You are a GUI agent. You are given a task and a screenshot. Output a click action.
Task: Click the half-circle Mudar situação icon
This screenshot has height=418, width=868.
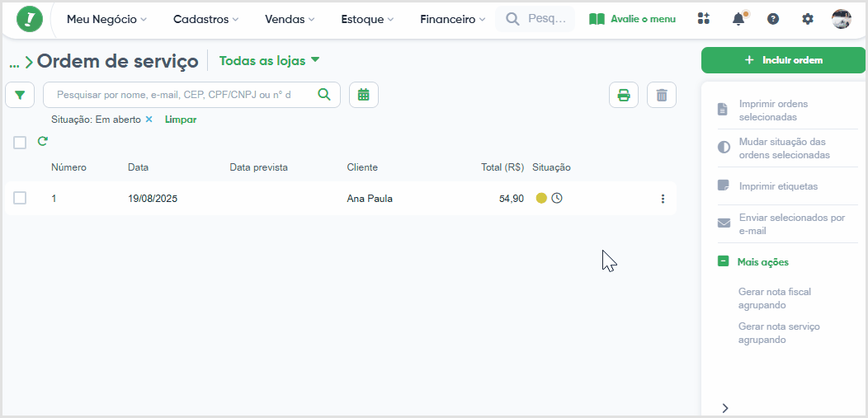click(724, 147)
